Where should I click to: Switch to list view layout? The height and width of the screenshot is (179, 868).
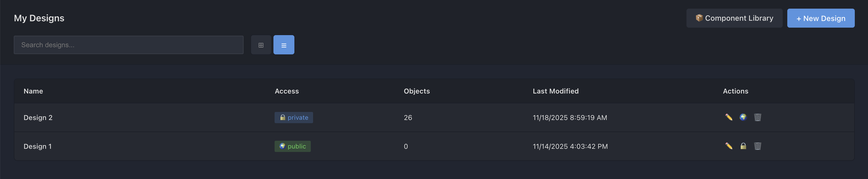(284, 45)
